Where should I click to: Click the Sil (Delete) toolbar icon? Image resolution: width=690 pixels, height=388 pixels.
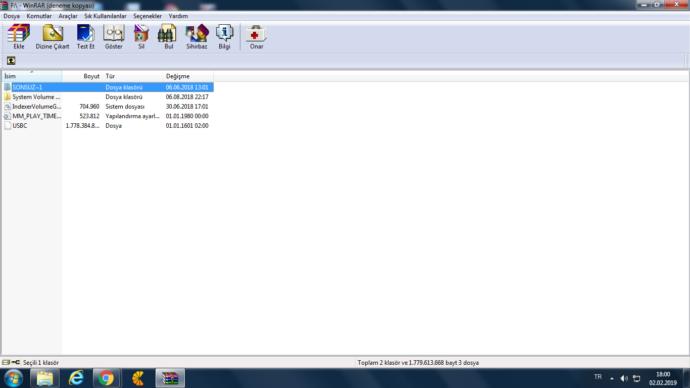141,33
